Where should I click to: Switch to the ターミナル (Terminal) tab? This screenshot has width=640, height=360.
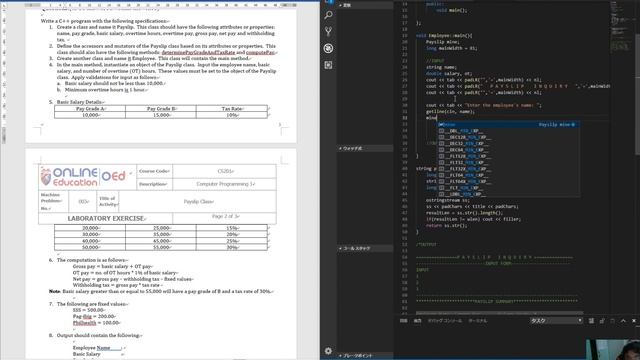click(x=478, y=321)
